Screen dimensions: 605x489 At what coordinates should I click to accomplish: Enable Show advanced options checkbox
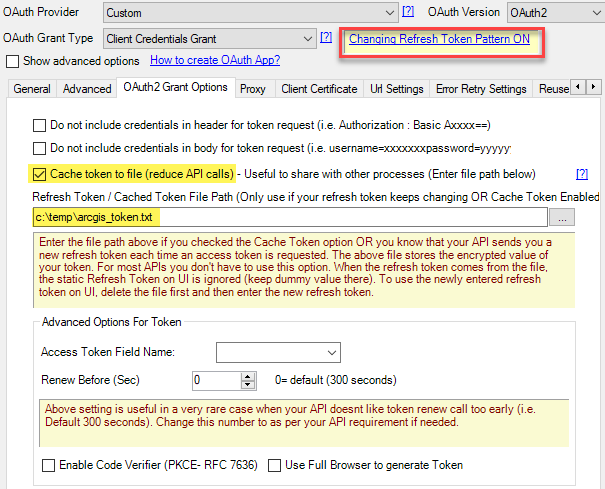(13, 62)
